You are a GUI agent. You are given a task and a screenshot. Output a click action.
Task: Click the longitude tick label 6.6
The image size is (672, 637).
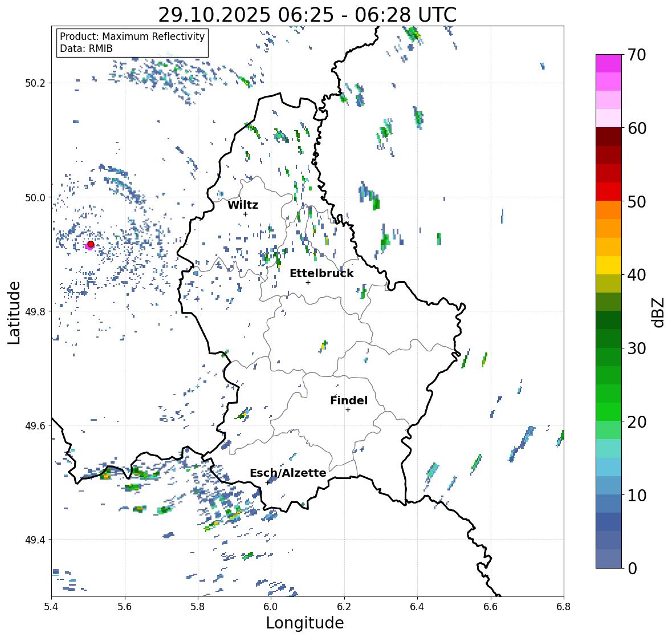pos(490,607)
